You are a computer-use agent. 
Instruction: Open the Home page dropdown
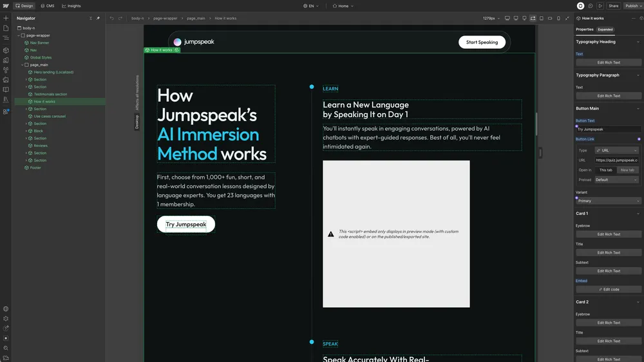coord(343,6)
